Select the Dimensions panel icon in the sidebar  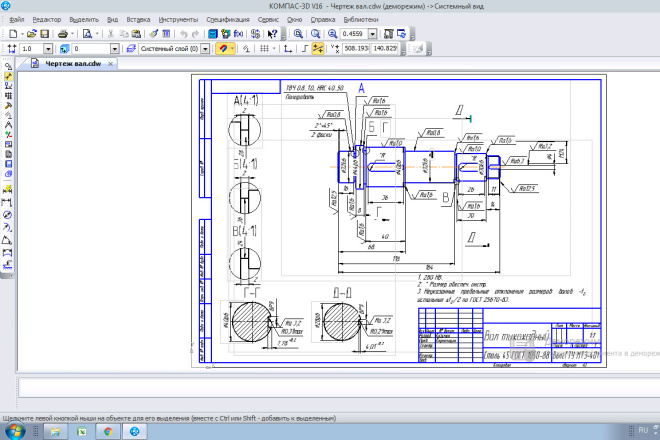click(x=8, y=76)
